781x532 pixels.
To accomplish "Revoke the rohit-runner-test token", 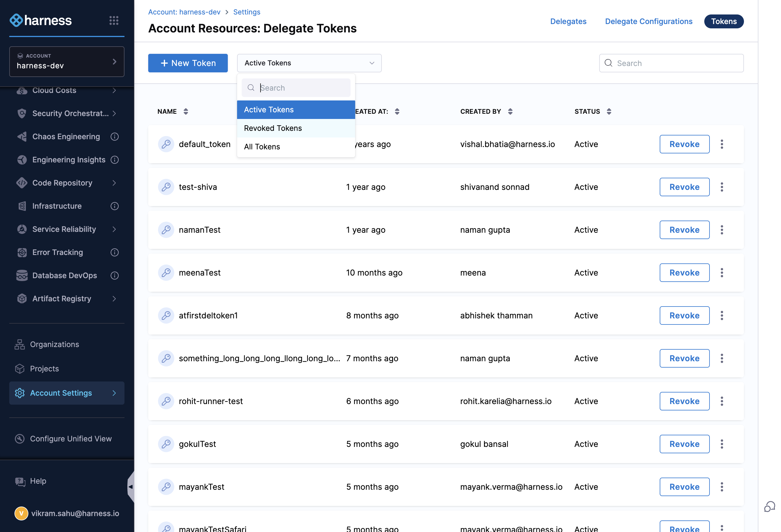I will pyautogui.click(x=684, y=401).
